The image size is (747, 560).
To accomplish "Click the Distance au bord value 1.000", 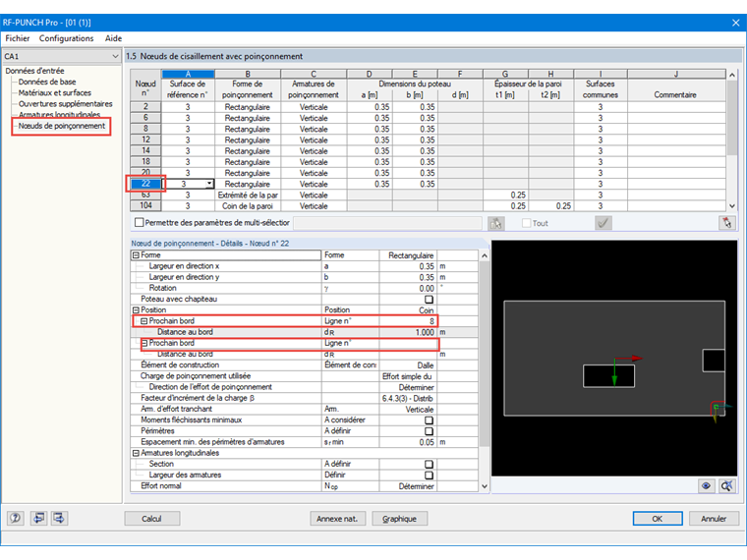I will [x=408, y=332].
